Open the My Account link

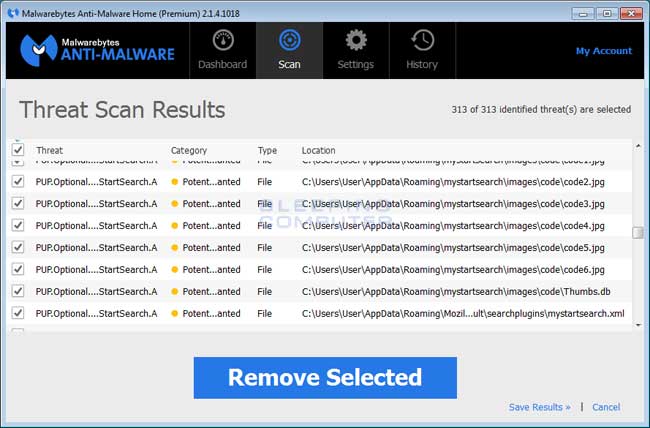(604, 51)
